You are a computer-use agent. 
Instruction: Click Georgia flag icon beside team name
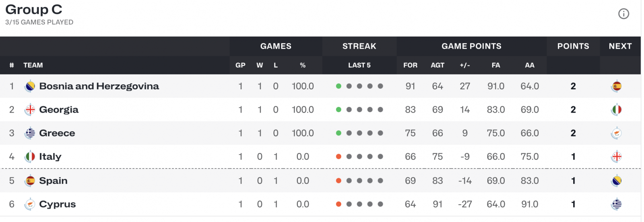pos(30,110)
